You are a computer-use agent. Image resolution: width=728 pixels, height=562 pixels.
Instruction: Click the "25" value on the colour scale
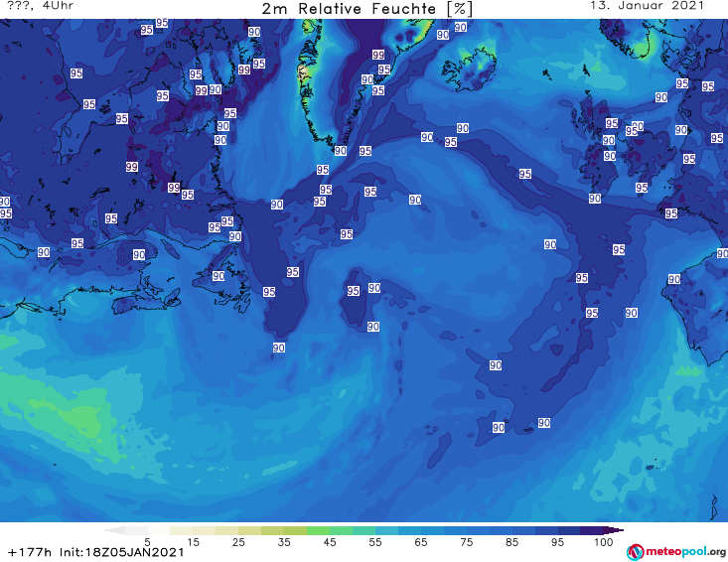(238, 542)
